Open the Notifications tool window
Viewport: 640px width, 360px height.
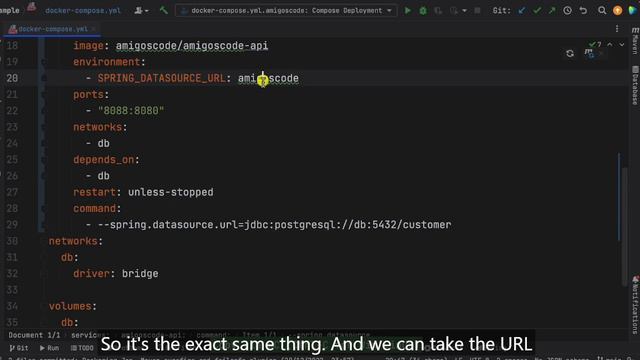pyautogui.click(x=635, y=305)
